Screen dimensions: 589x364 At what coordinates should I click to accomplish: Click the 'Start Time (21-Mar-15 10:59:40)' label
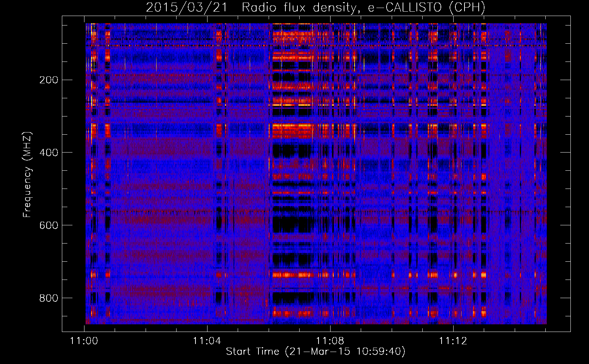[316, 352]
